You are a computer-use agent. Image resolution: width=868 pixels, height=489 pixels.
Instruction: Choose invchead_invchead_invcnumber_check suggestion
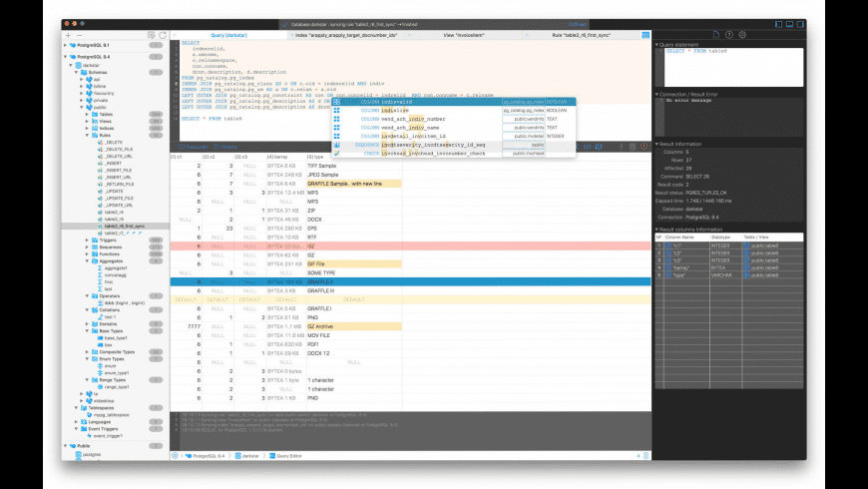click(453, 154)
